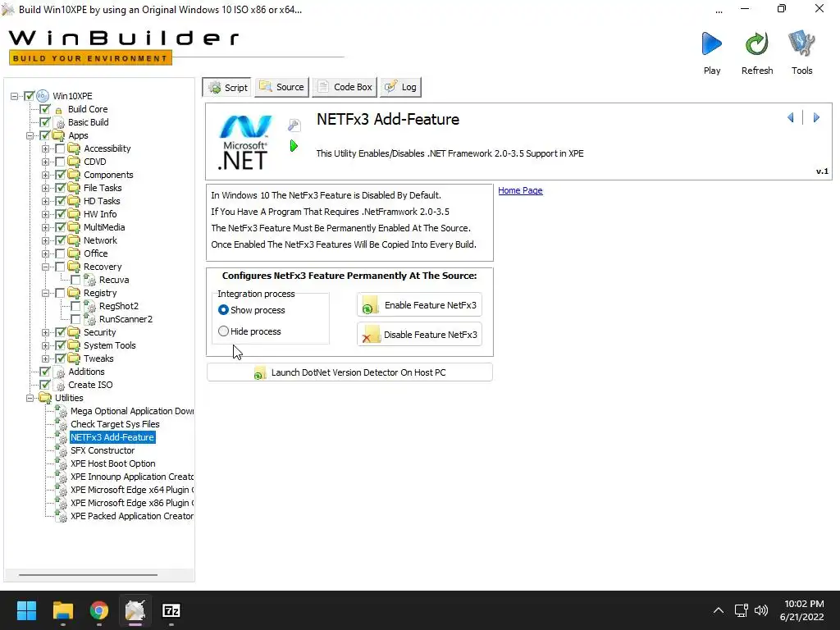Viewport: 840px width, 630px height.
Task: Select Mega Optional Application Downloader item
Action: [132, 411]
